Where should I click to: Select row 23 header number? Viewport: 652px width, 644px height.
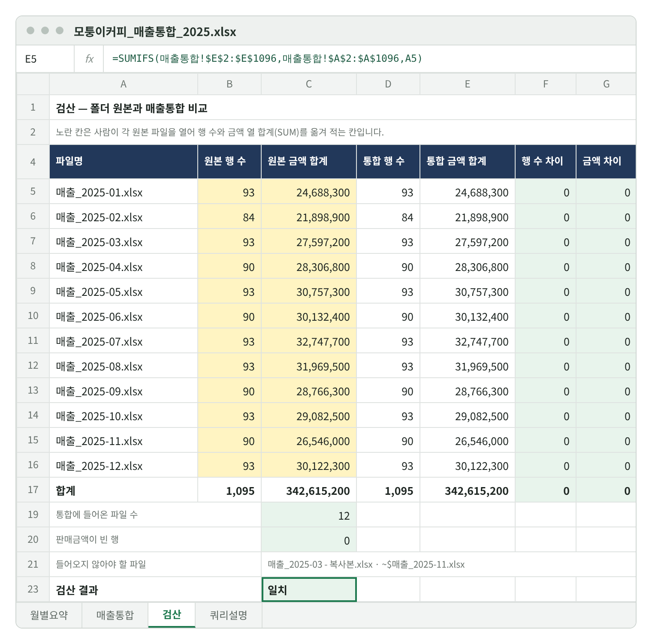33,589
